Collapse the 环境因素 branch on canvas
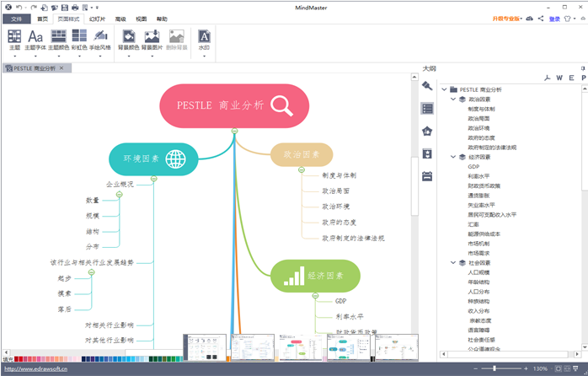 pyautogui.click(x=154, y=179)
